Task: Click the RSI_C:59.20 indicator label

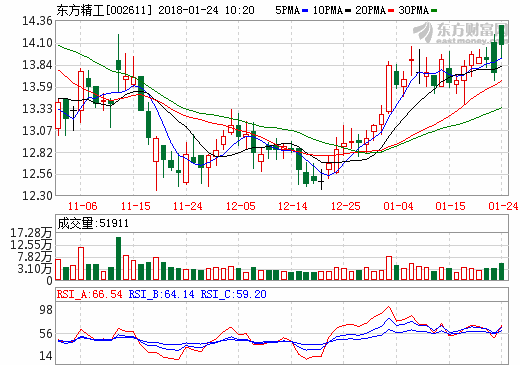Action: point(233,294)
